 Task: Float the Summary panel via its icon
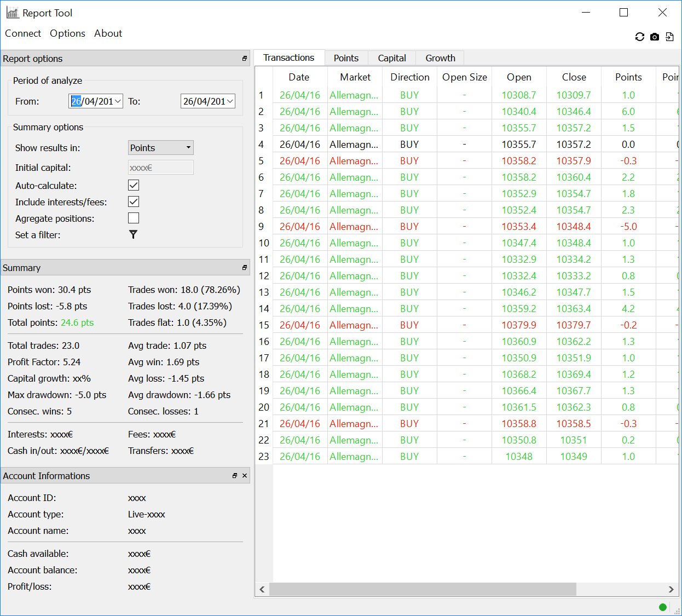coord(245,268)
